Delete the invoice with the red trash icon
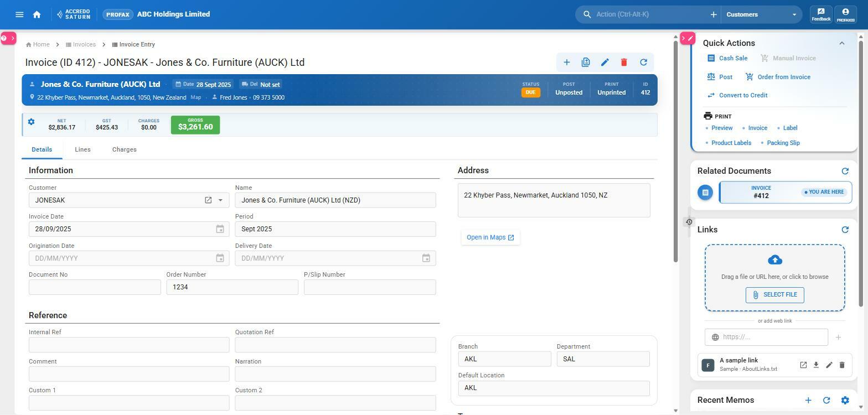This screenshot has height=415, width=868. coord(624,63)
